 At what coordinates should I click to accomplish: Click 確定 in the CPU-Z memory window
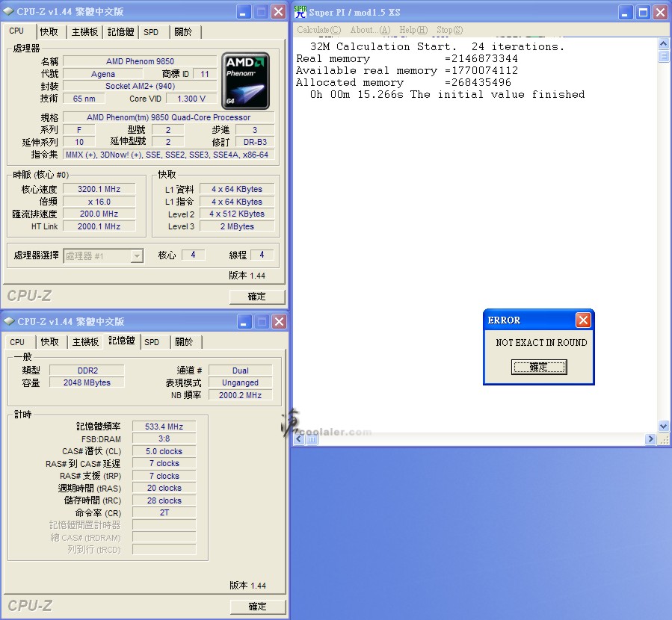click(x=258, y=607)
